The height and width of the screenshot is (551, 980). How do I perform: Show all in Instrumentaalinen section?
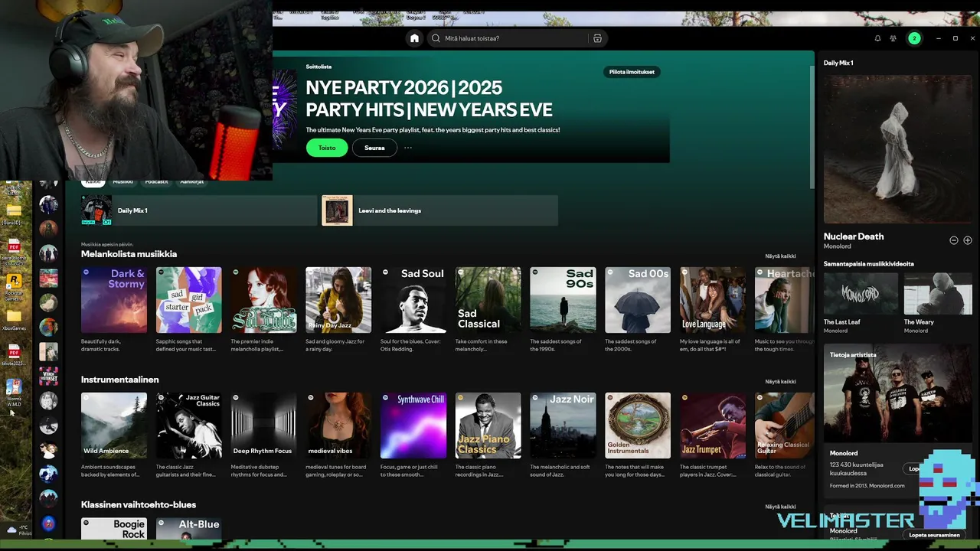coord(780,382)
